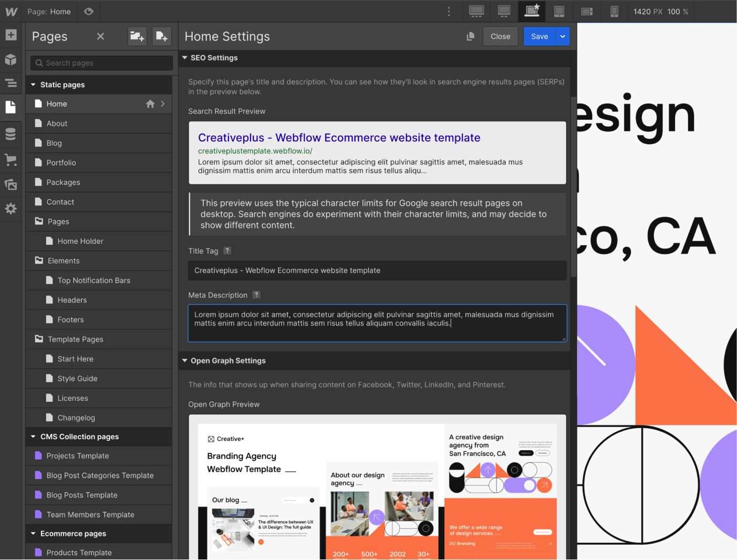
Task: Click the duplicate page icon
Action: tap(470, 36)
